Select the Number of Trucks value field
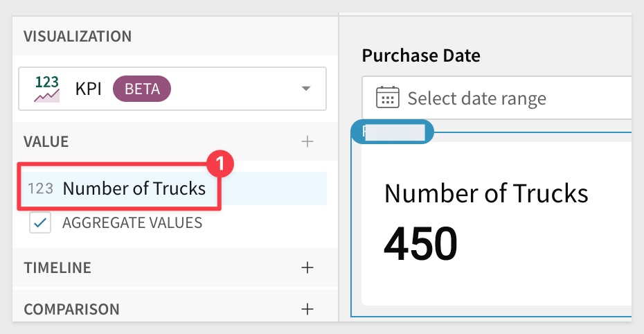Screen dimensions: 644x334 134,188
